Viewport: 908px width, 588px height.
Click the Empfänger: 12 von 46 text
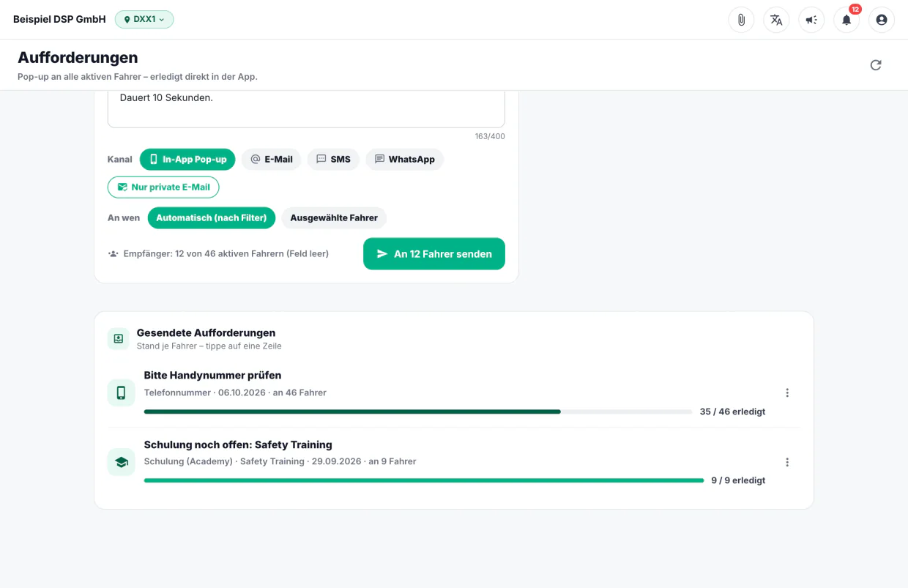pyautogui.click(x=226, y=254)
